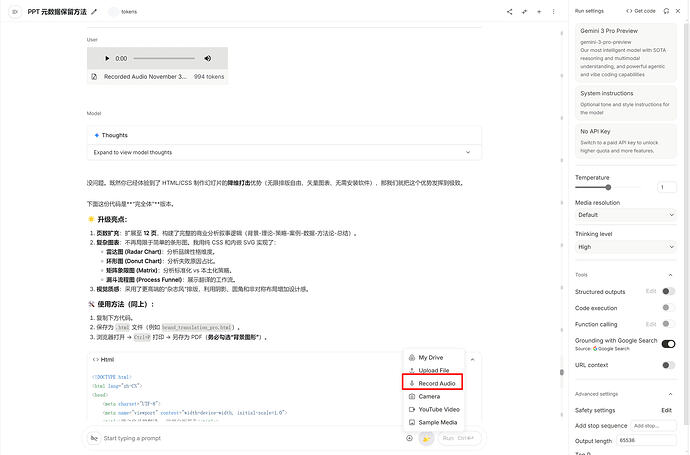Click the Start typing a prompt field

point(251,438)
